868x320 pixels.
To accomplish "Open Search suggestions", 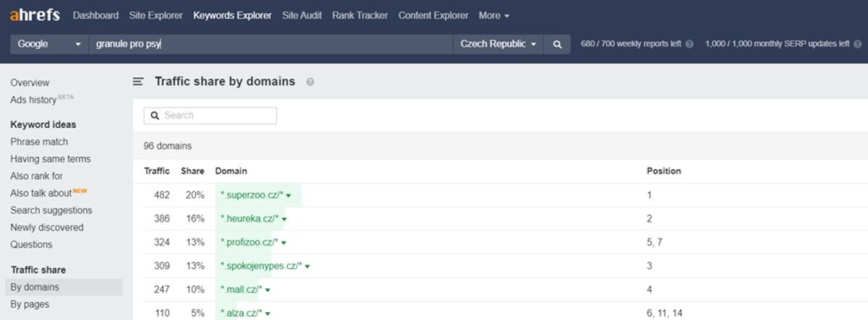I will pos(51,210).
